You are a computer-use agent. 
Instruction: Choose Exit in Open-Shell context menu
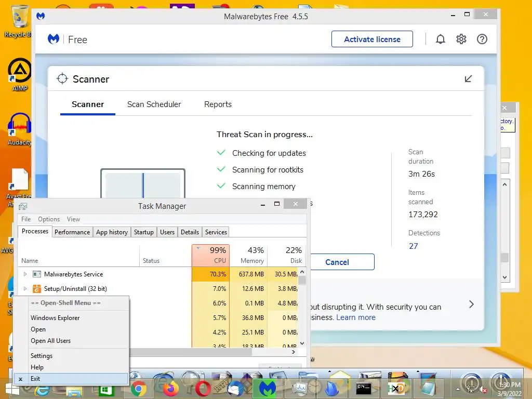71,379
